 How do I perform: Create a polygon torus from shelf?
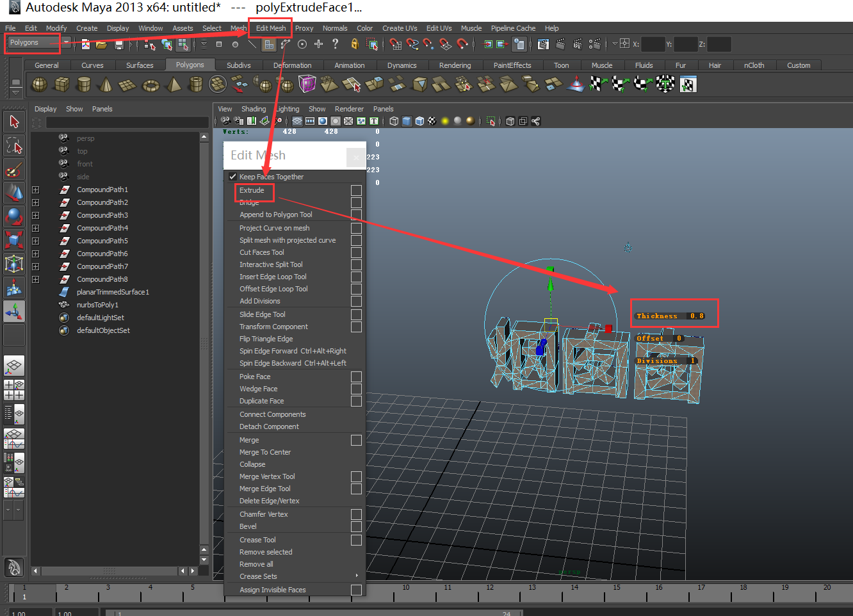(150, 84)
